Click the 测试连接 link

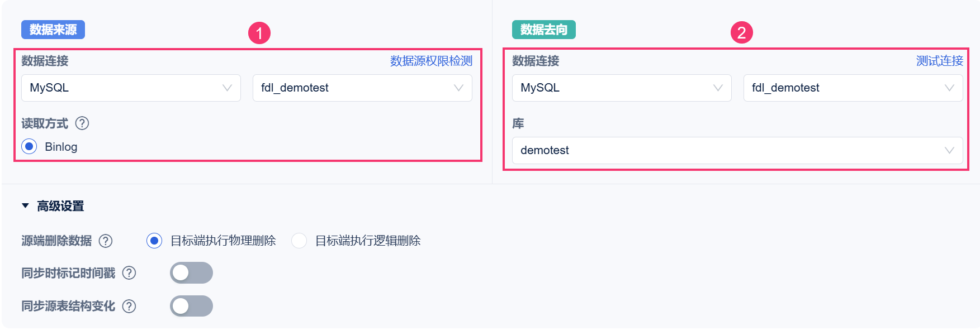coord(939,61)
